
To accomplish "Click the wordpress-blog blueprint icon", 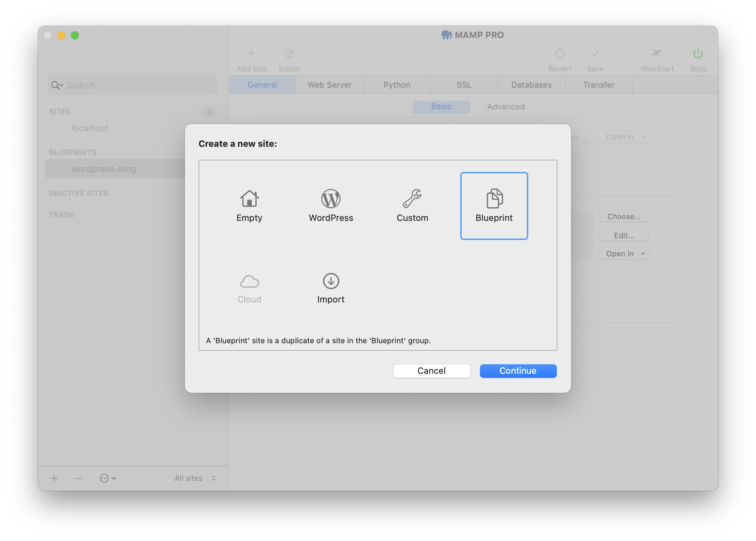I will (x=62, y=169).
